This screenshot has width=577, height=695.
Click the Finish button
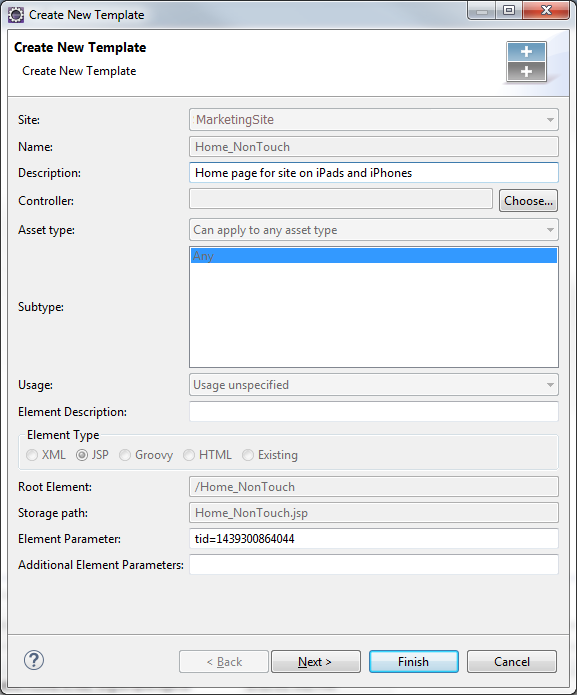(413, 662)
